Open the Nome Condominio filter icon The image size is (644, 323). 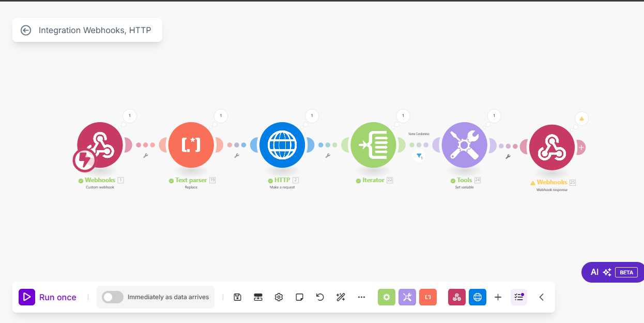[x=419, y=155]
